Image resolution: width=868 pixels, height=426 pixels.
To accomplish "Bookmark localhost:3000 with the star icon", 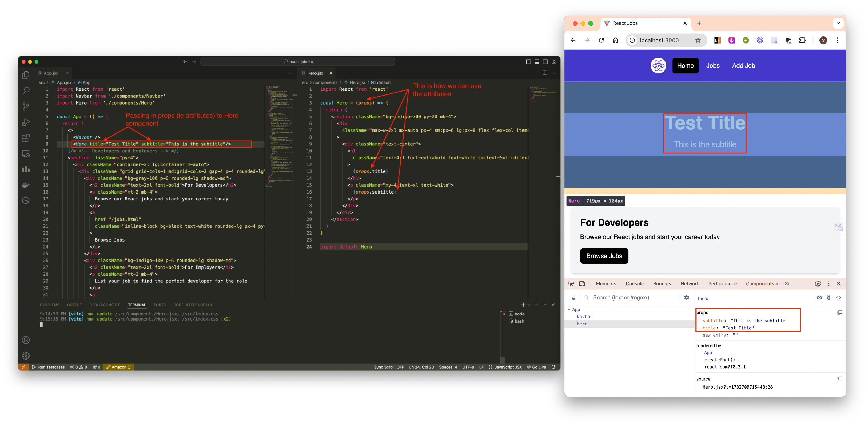I will pos(698,40).
